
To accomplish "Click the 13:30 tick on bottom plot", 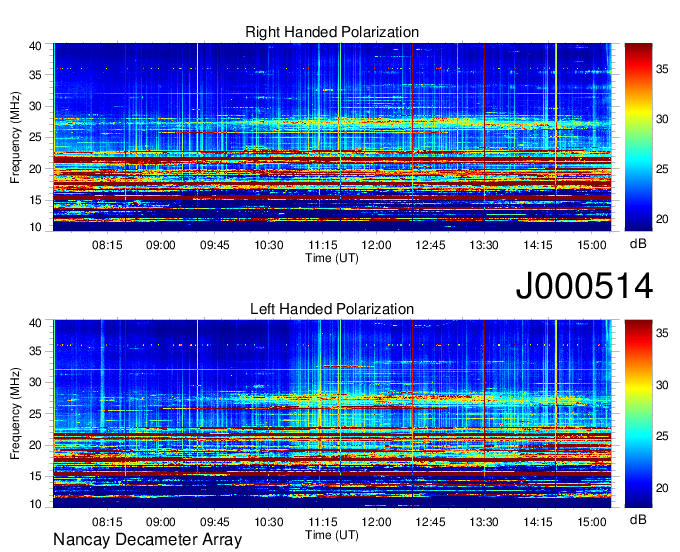I will click(x=484, y=522).
